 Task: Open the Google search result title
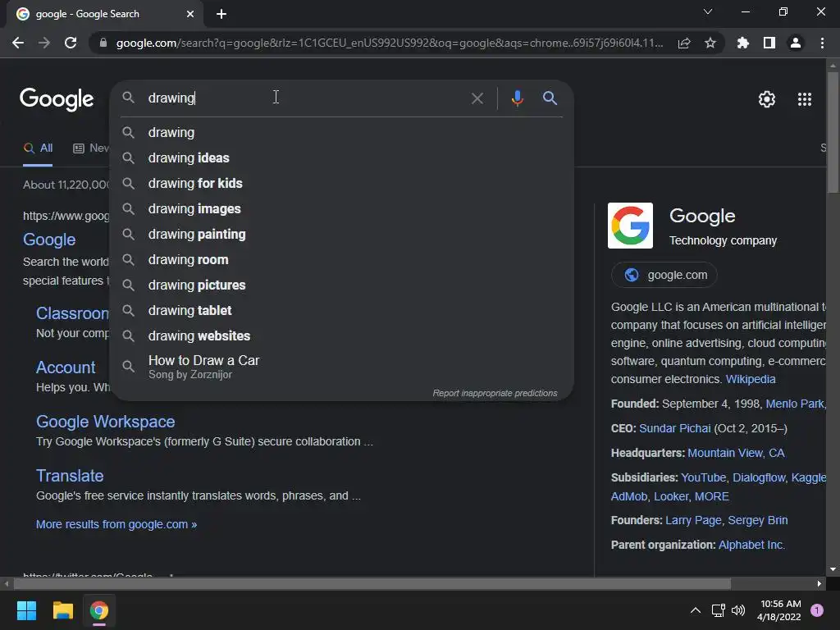coord(49,240)
